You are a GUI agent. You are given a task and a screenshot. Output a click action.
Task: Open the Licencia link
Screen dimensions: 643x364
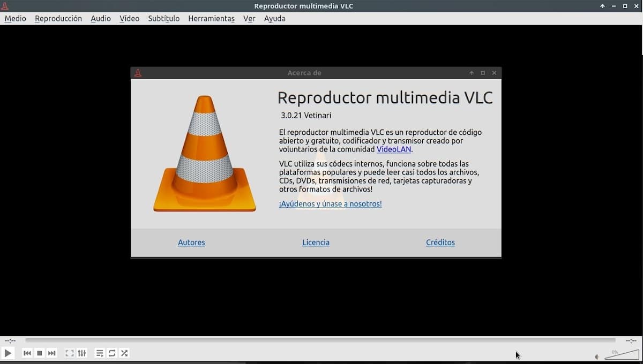(x=316, y=242)
